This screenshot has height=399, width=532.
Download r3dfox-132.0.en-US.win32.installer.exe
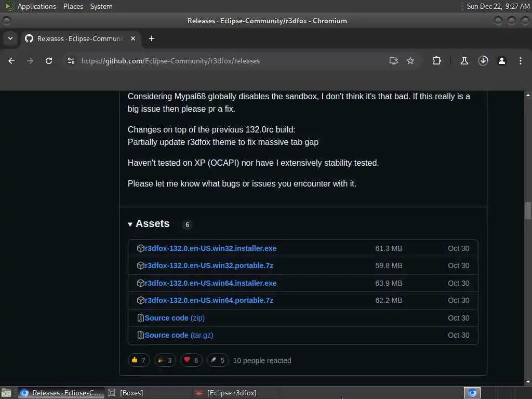pyautogui.click(x=210, y=248)
